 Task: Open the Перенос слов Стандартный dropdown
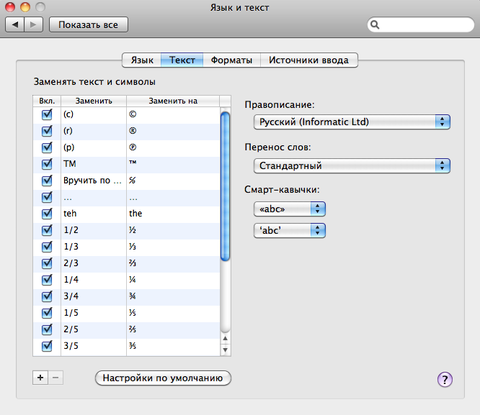[352, 166]
